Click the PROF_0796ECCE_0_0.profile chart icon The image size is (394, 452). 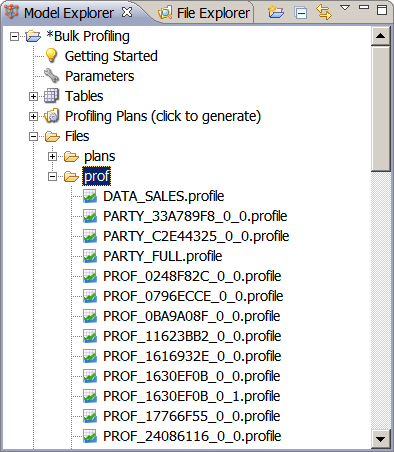pos(90,296)
